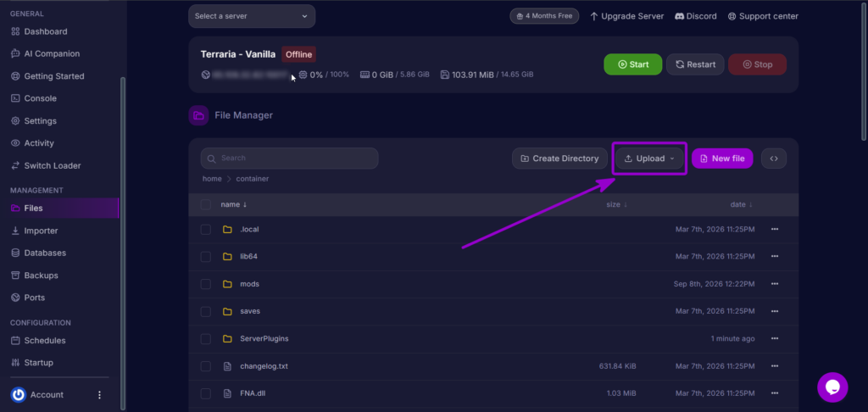
Task: Open options menu for lib64 row
Action: [x=775, y=256]
